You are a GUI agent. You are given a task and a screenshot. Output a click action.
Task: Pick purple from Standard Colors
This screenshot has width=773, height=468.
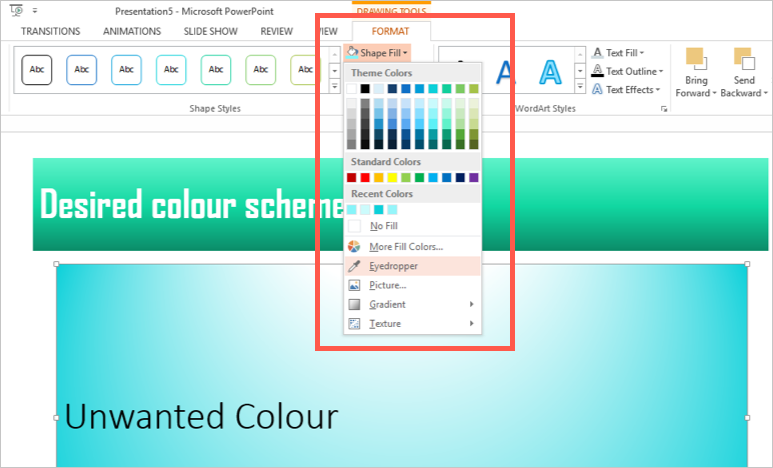pyautogui.click(x=473, y=178)
